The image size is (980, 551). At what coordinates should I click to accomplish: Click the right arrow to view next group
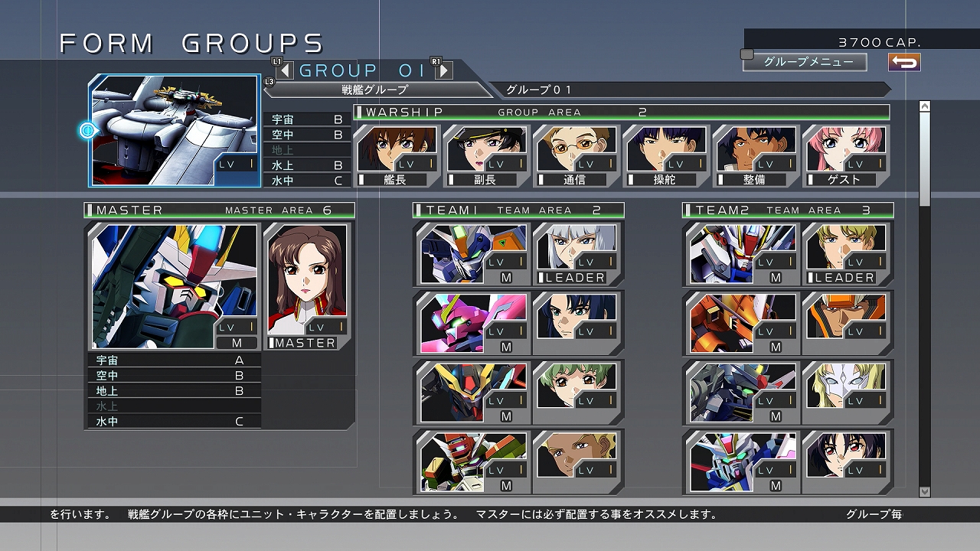point(445,70)
